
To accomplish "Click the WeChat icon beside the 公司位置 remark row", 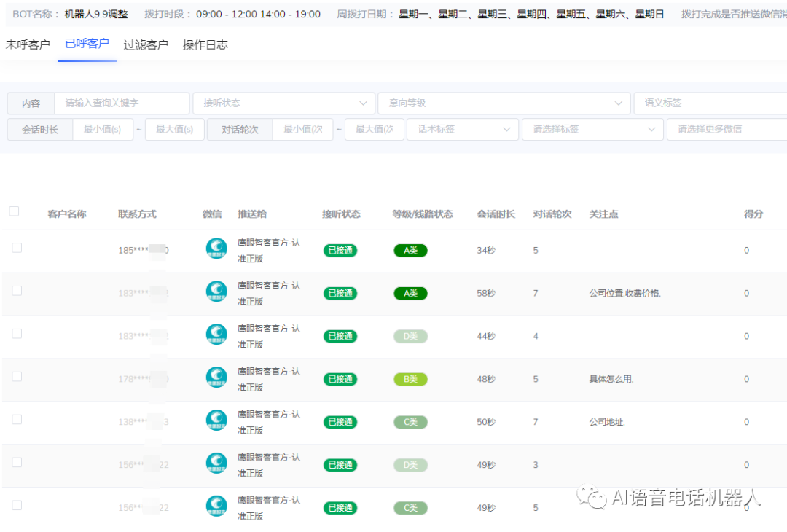I will 216,292.
